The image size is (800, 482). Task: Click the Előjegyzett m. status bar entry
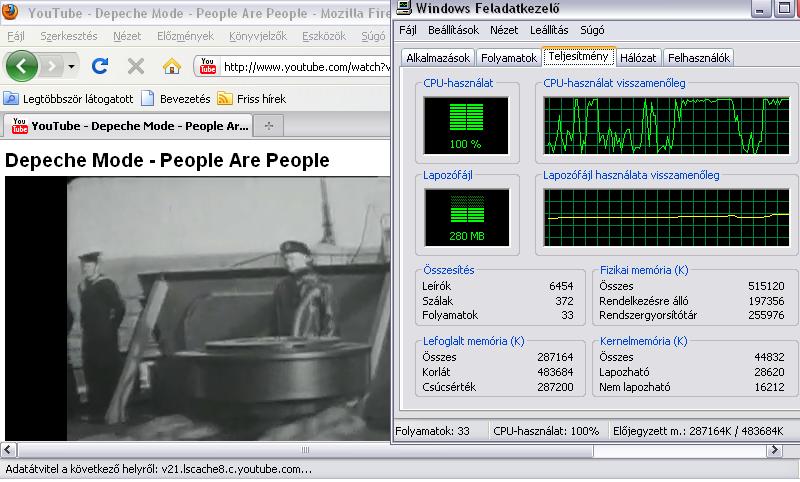click(x=698, y=431)
